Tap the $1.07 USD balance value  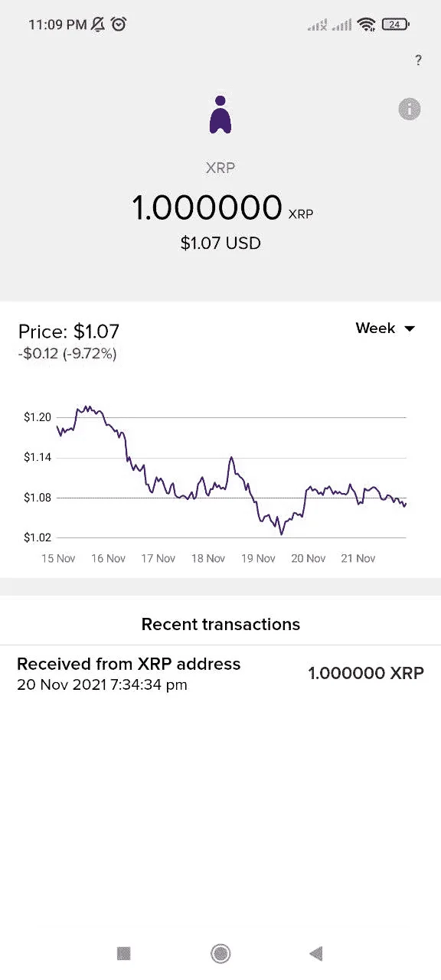[220, 243]
